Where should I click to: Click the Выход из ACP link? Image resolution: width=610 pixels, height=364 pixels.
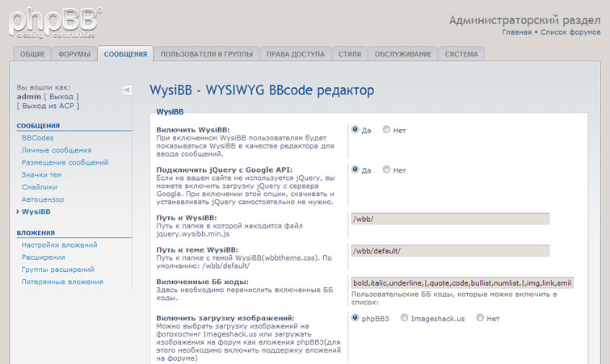(48, 106)
